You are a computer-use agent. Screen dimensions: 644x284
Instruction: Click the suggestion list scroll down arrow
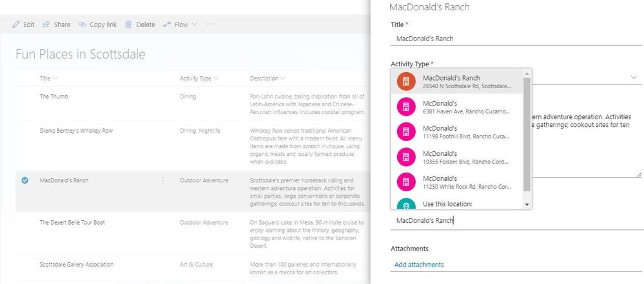point(527,204)
